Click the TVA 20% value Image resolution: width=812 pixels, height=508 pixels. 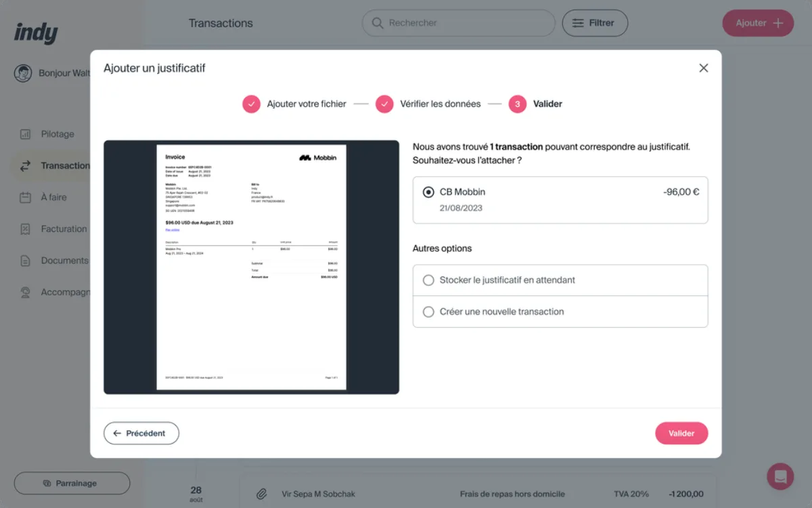pos(631,494)
